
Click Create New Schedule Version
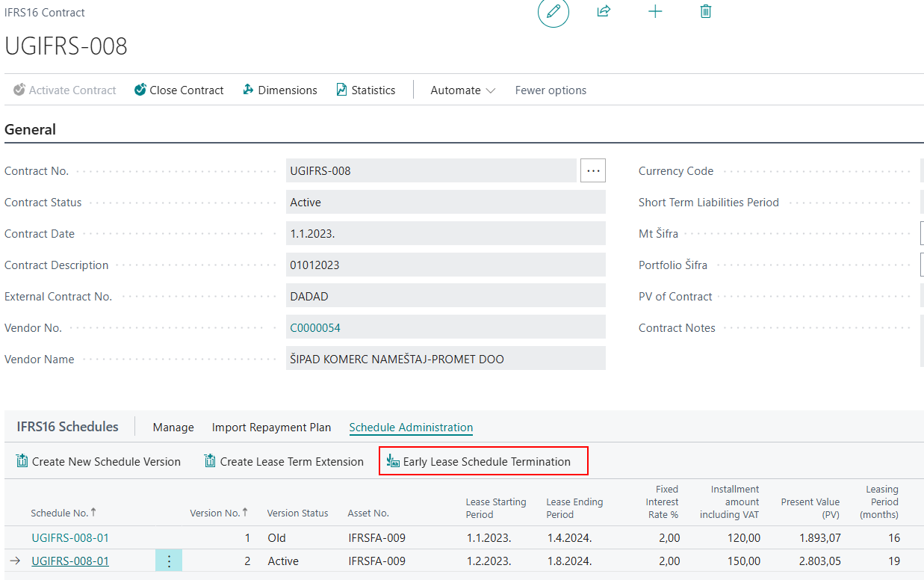pyautogui.click(x=99, y=461)
